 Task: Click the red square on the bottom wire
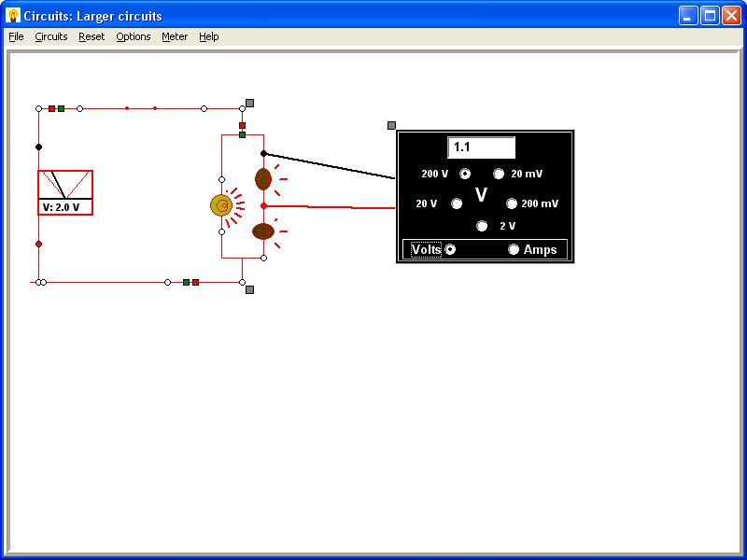pos(195,283)
